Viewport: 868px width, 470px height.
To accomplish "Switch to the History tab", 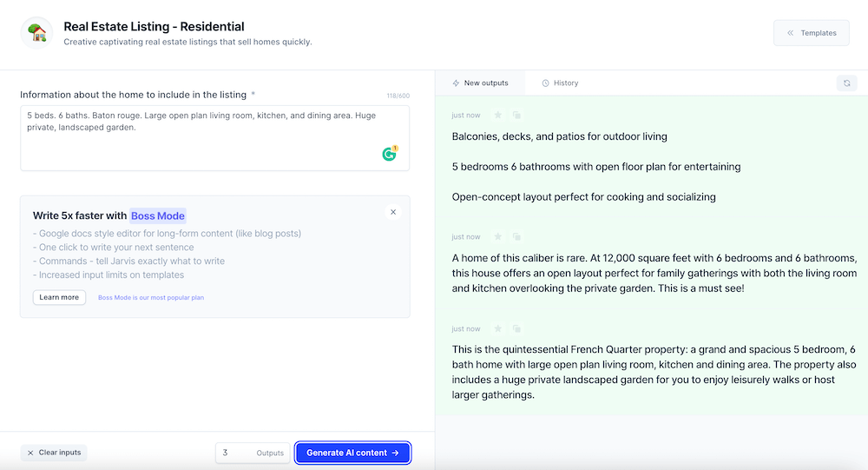I will coord(560,83).
